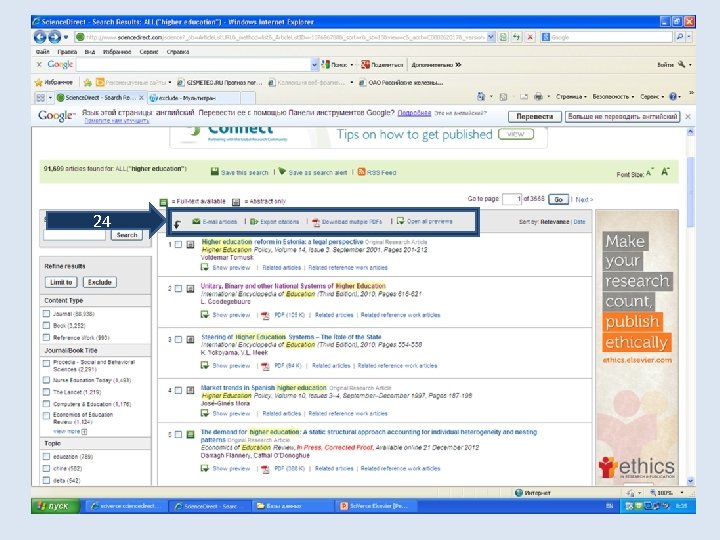
Task: Click the red Stop loading icon
Action: click(x=530, y=37)
